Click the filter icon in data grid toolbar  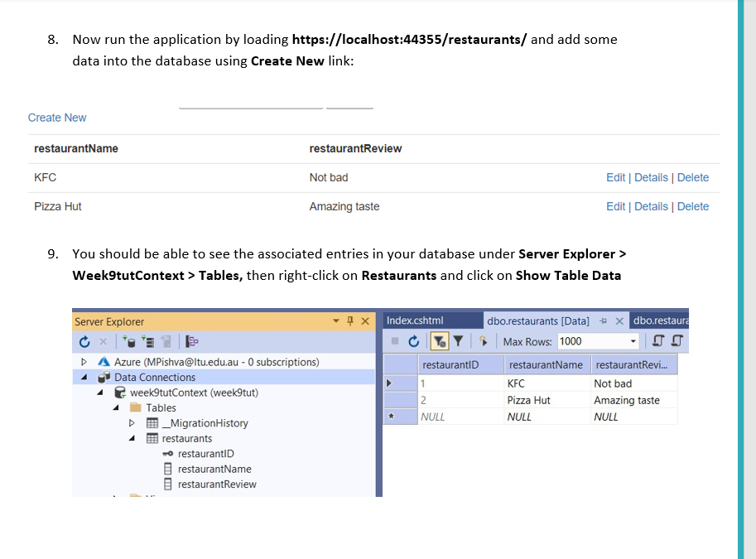[458, 341]
